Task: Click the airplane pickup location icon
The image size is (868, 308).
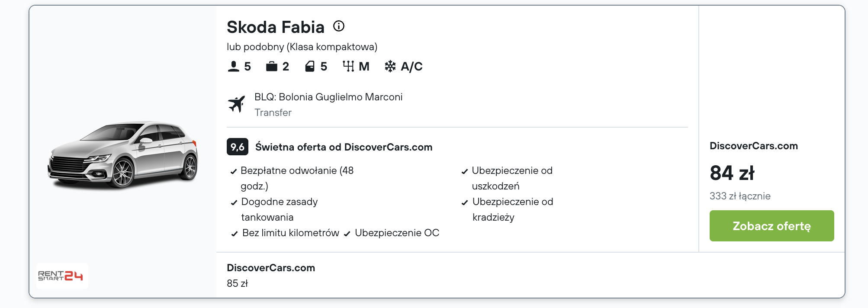Action: (x=237, y=104)
